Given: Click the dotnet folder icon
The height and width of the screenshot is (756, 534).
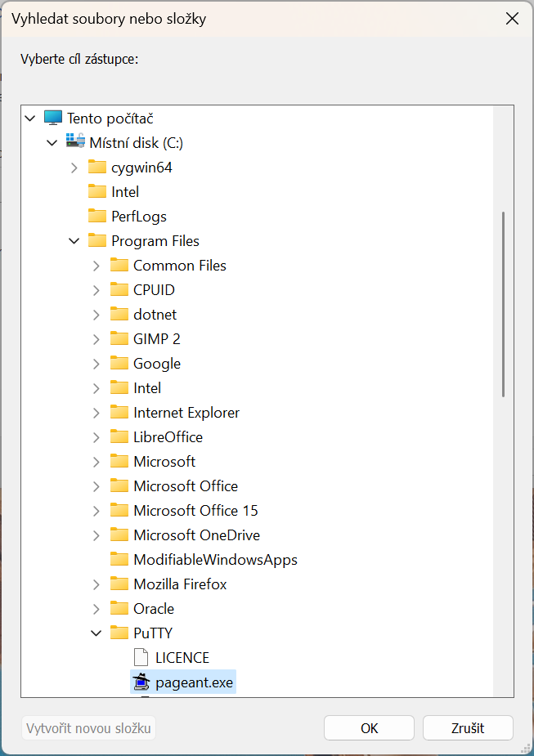Looking at the screenshot, I should point(119,315).
